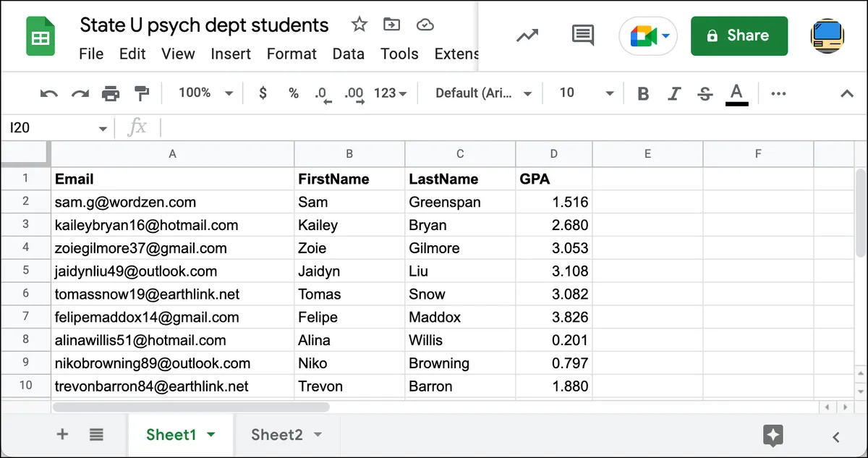Toggle bold formatting
The image size is (868, 458).
(x=642, y=93)
